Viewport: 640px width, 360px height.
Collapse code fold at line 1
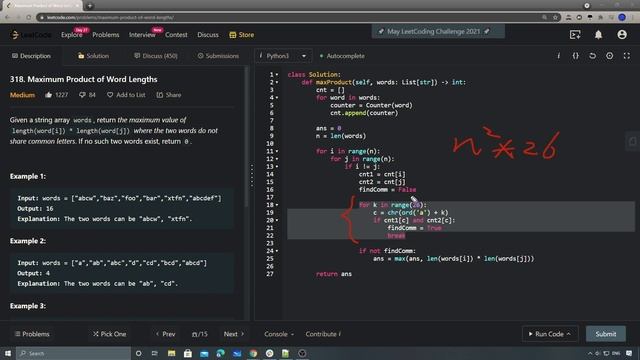pyautogui.click(x=277, y=75)
